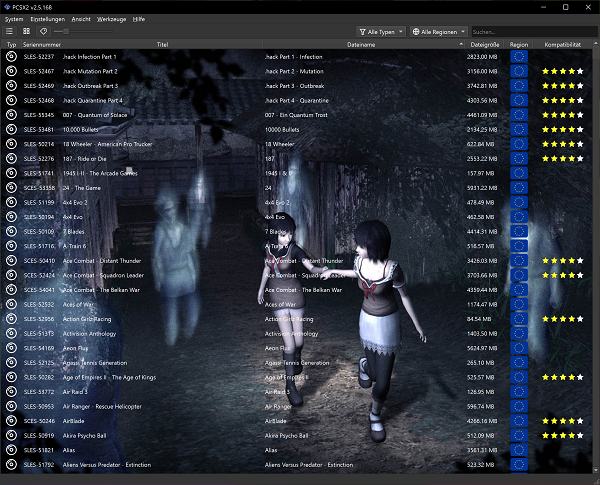Click star rating for 187 - Ride or Die
600x485 pixels.
562,158
